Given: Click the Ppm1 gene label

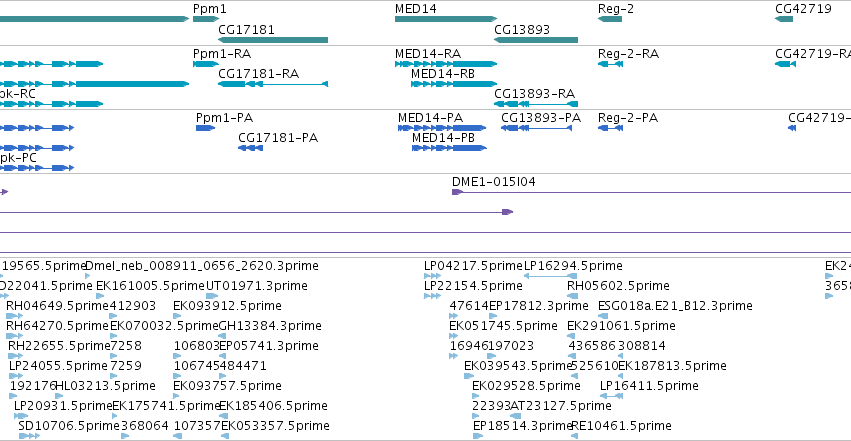Looking at the screenshot, I should pos(209,9).
